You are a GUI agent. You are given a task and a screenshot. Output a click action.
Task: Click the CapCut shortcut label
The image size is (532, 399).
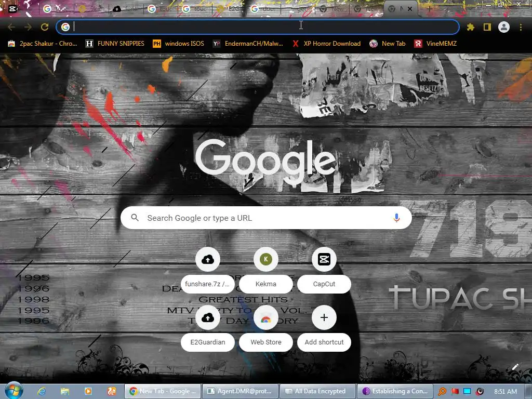tap(324, 284)
